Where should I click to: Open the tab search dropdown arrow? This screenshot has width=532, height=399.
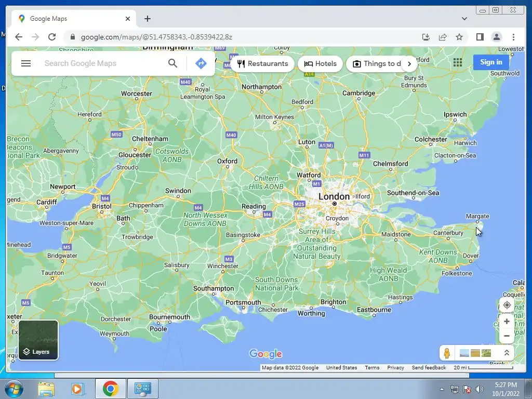coord(464,19)
